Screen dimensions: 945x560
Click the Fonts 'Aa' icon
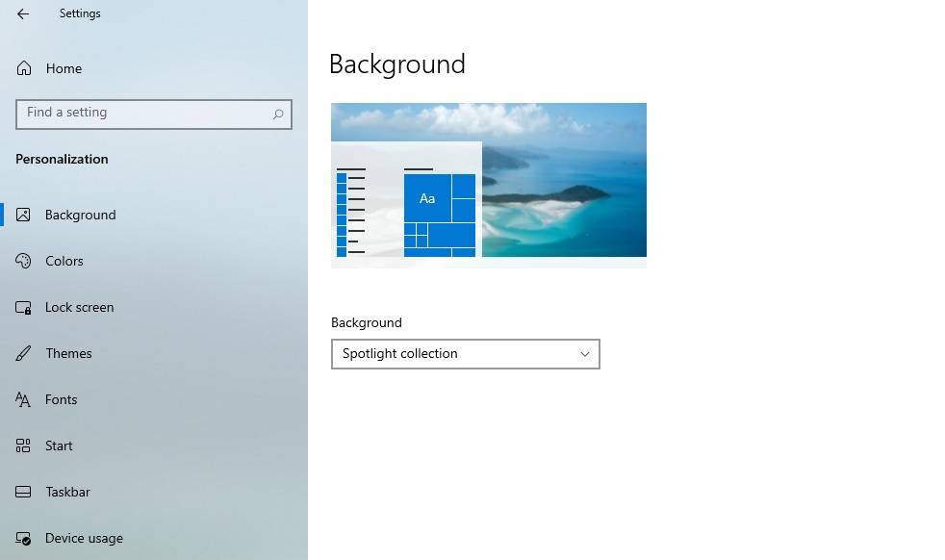pyautogui.click(x=23, y=399)
